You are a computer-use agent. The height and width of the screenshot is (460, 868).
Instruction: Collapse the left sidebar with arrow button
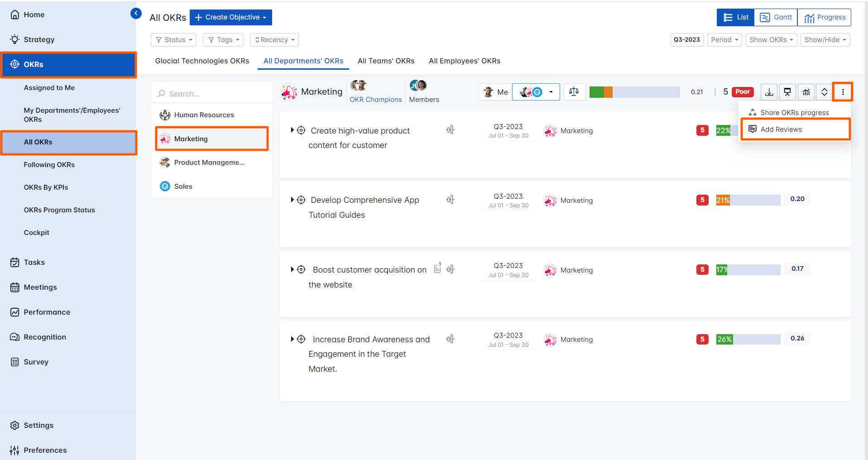pyautogui.click(x=136, y=14)
